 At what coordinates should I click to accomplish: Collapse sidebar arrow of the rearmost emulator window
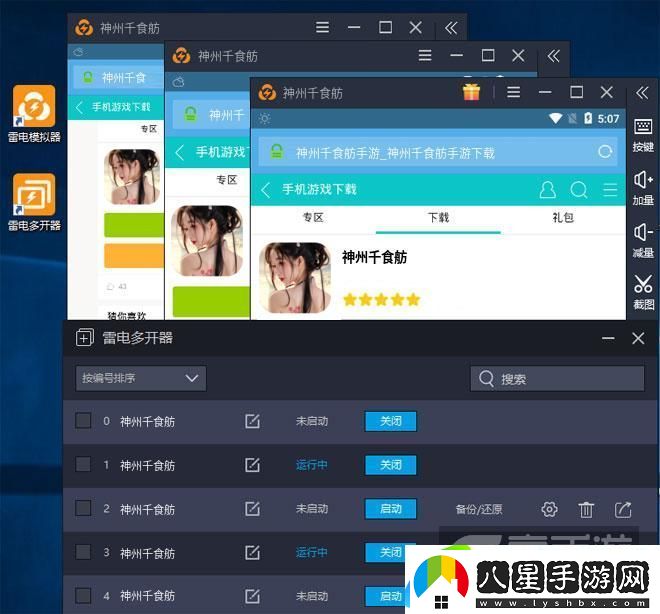(x=451, y=28)
